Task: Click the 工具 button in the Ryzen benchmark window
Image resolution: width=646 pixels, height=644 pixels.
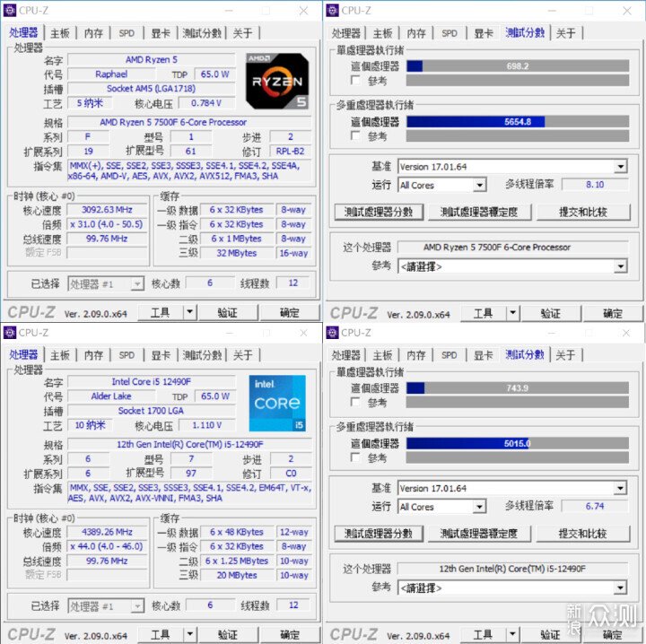Action: click(483, 313)
